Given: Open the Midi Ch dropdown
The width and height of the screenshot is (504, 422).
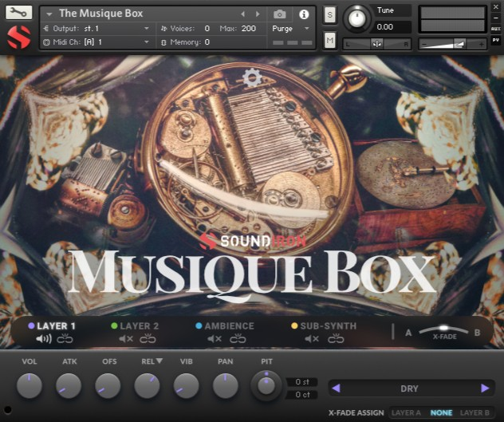Looking at the screenshot, I should [x=96, y=42].
